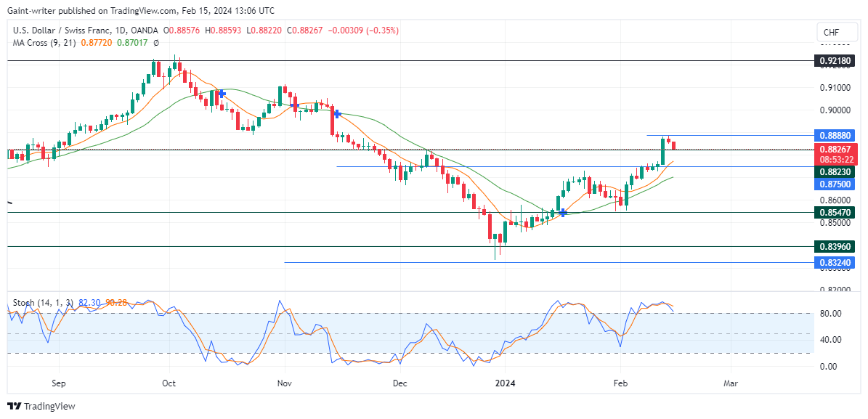Select the 0.83240 blue price label
Image resolution: width=868 pixels, height=419 pixels.
[835, 263]
